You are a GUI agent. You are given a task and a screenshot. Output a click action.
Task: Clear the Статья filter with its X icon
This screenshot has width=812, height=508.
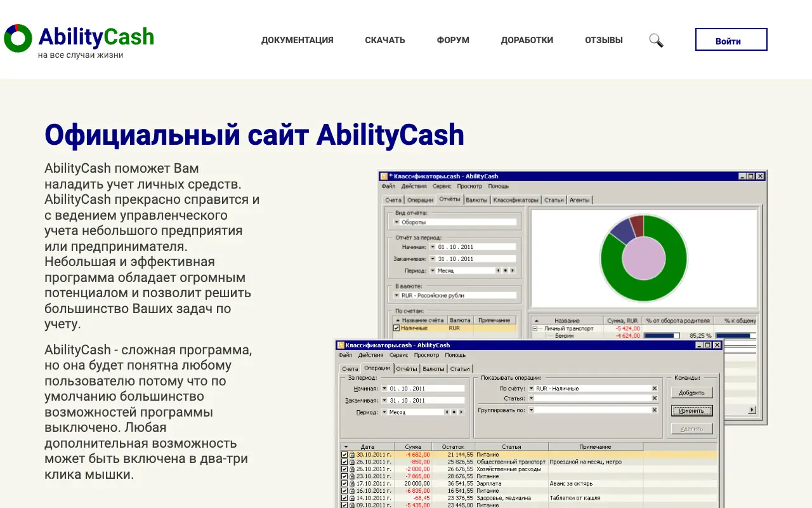[x=654, y=398]
